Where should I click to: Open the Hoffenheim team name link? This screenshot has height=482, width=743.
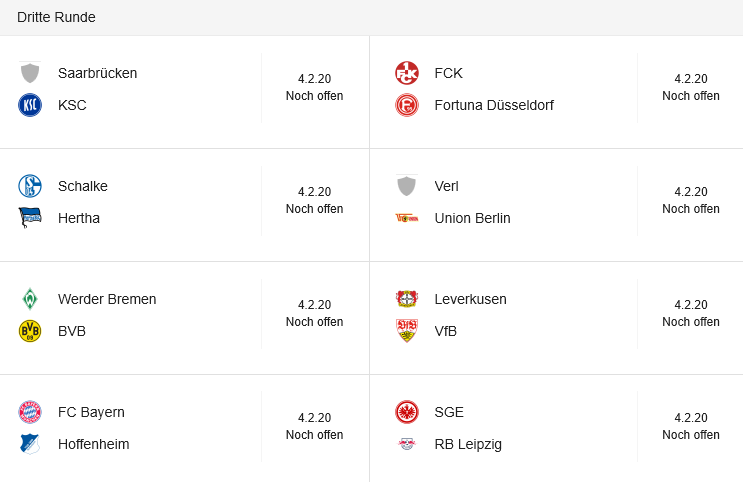tap(93, 444)
